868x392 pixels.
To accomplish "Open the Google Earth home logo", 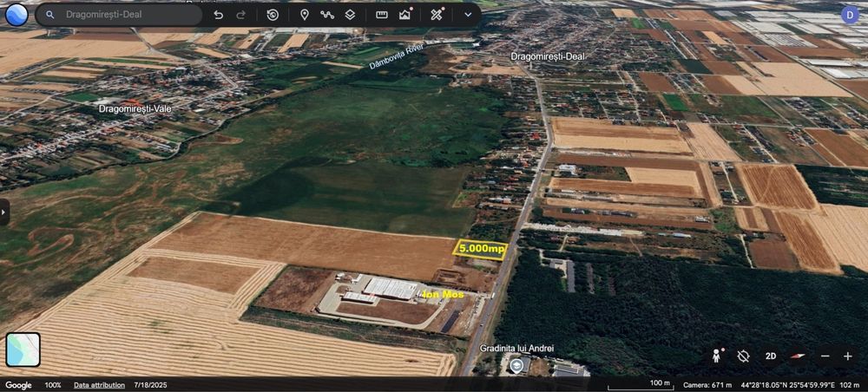I will (x=16, y=15).
